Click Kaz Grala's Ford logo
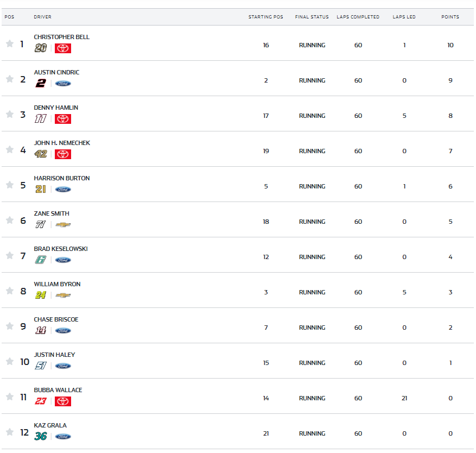 [x=63, y=437]
